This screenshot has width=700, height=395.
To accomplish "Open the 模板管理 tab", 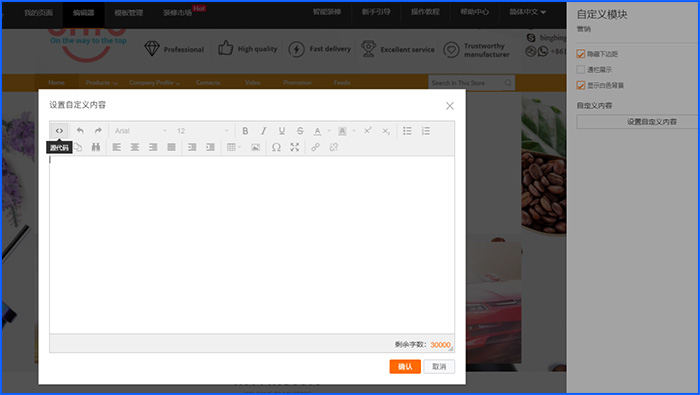I will pyautogui.click(x=129, y=12).
